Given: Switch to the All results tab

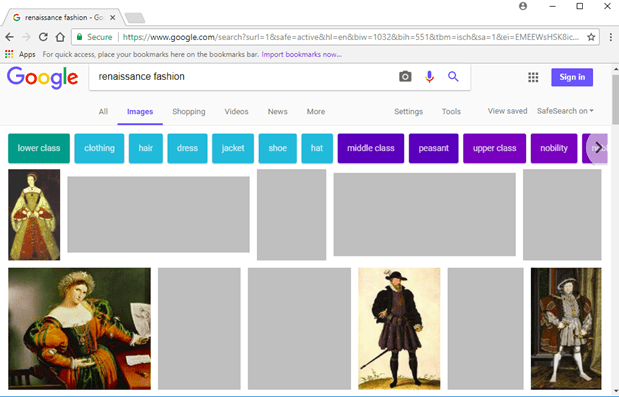Looking at the screenshot, I should click(x=103, y=112).
